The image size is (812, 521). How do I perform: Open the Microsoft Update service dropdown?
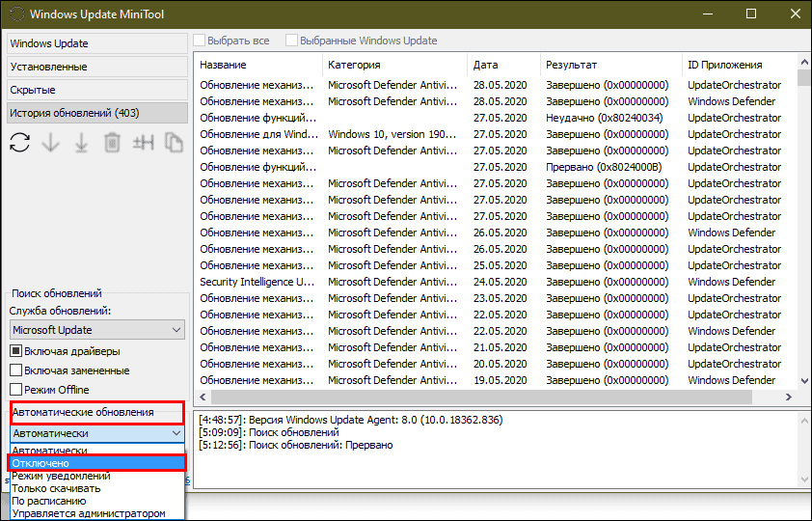(x=96, y=330)
